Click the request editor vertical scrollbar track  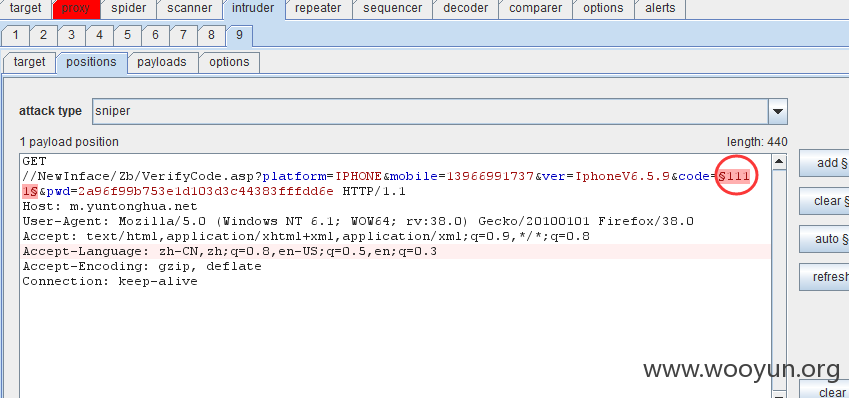[x=779, y=279]
